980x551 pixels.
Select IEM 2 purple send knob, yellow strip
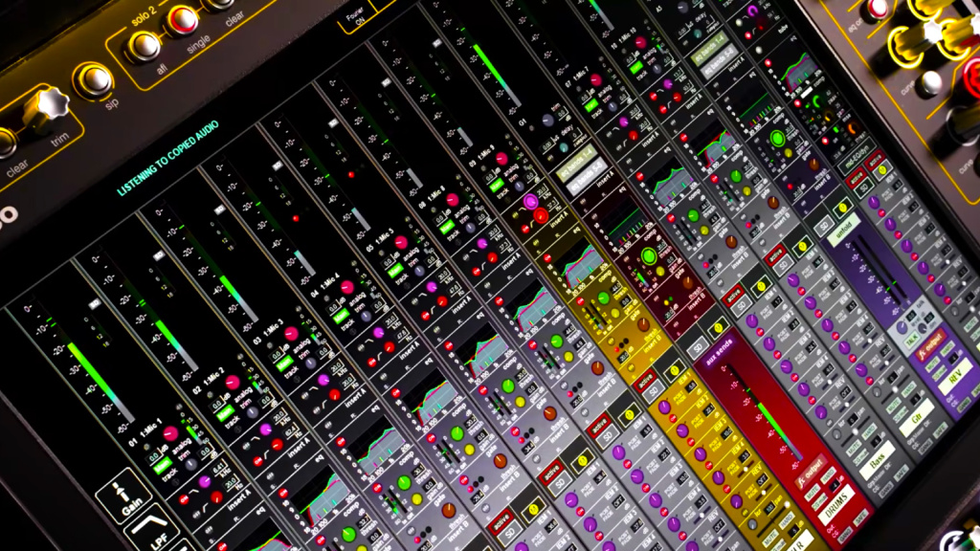[x=682, y=431]
